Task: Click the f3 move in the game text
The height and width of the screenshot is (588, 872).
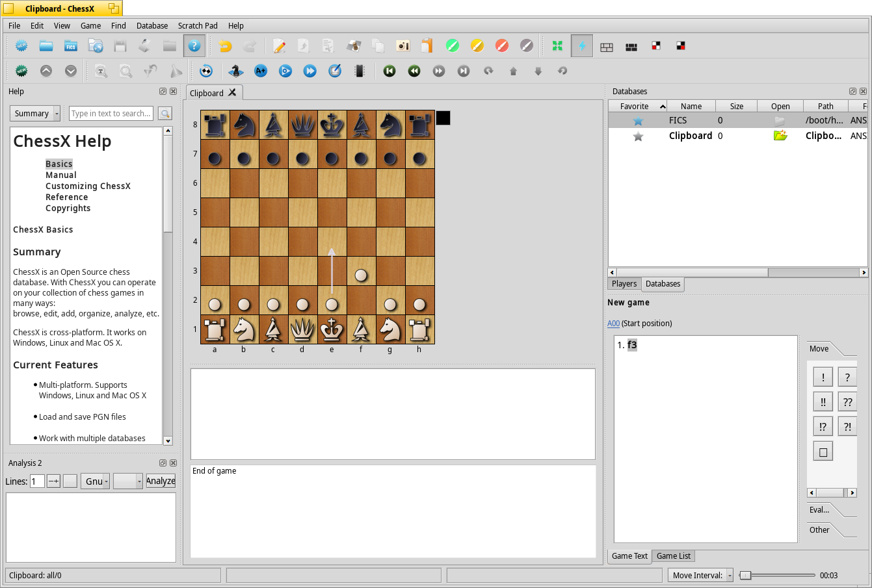Action: [632, 345]
